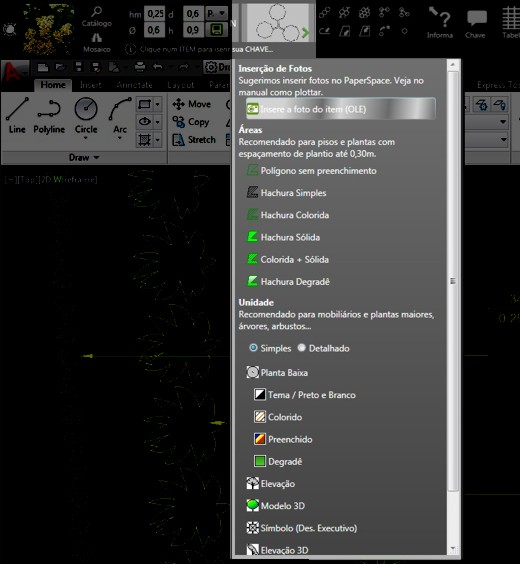
Task: Open the Catálogo search icon
Action: tap(96, 12)
